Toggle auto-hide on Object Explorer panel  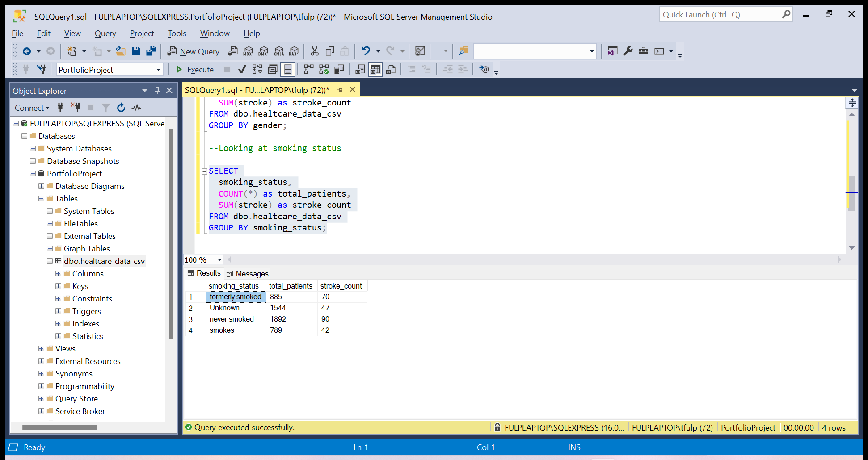(157, 90)
